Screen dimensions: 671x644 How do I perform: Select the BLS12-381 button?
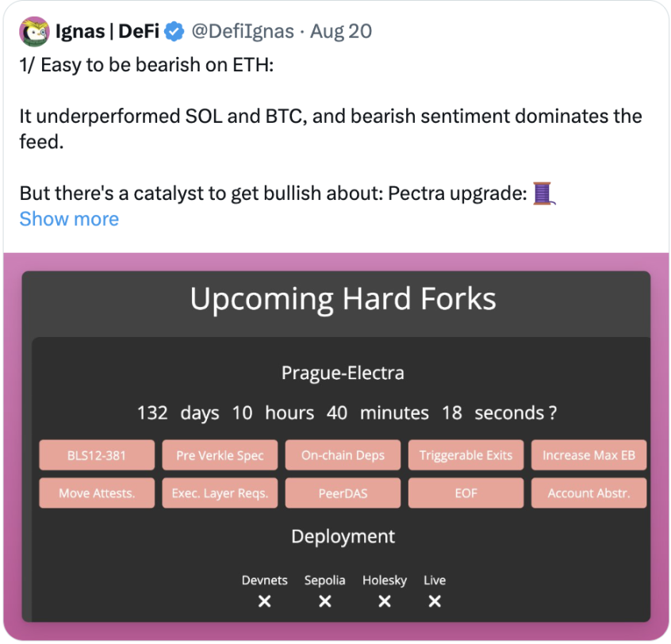coord(95,455)
